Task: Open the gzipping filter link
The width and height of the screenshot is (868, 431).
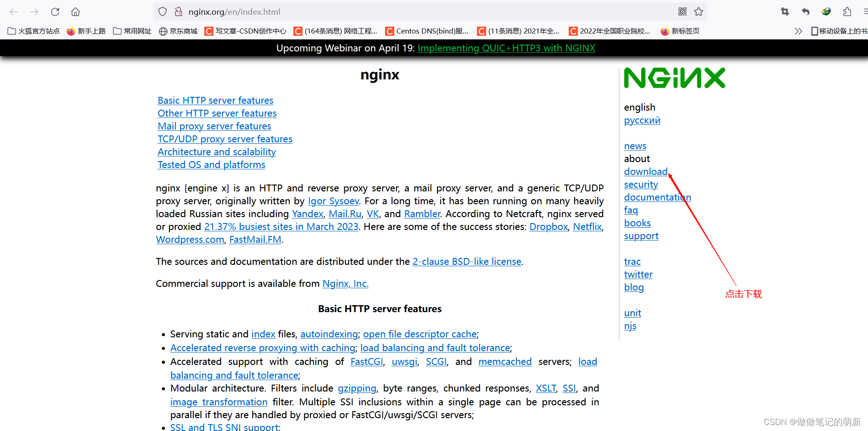Action: [357, 388]
